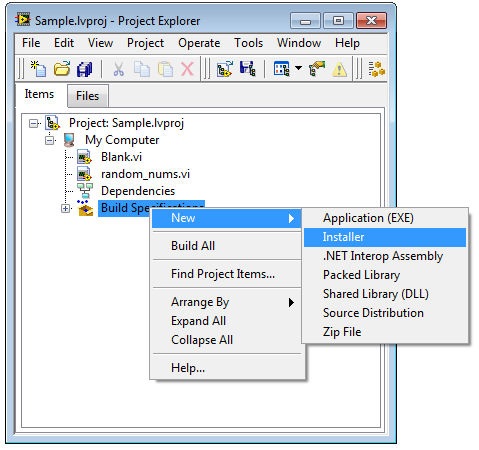Click the Blank.vi file icon

84,157
